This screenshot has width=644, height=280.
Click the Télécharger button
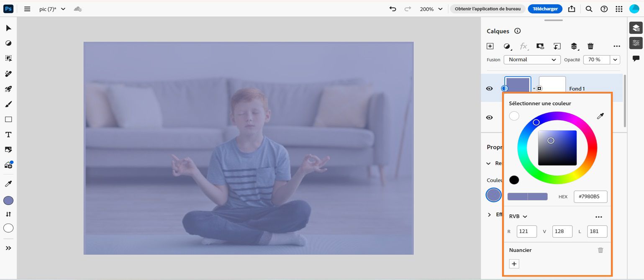point(545,8)
